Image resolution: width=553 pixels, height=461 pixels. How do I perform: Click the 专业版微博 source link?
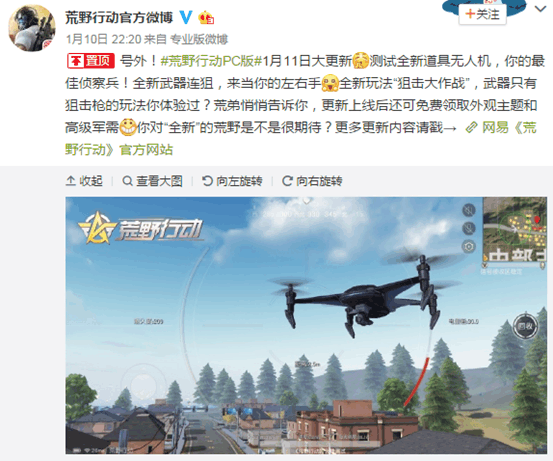pyautogui.click(x=199, y=39)
